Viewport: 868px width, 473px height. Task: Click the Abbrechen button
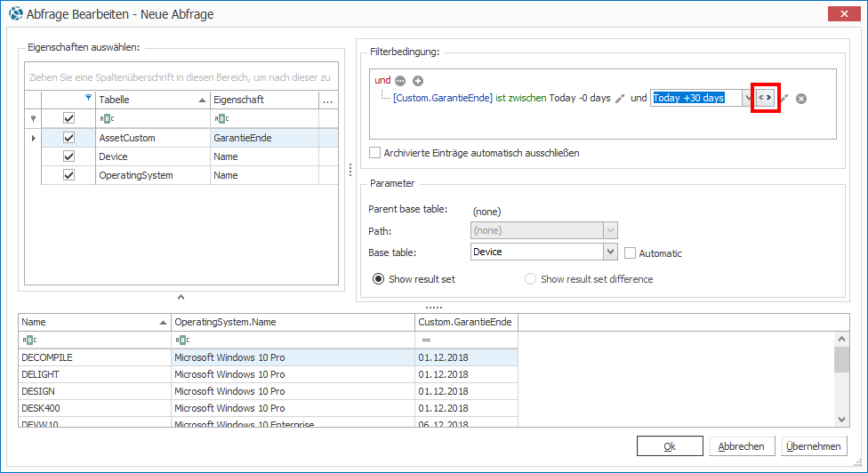pos(741,446)
